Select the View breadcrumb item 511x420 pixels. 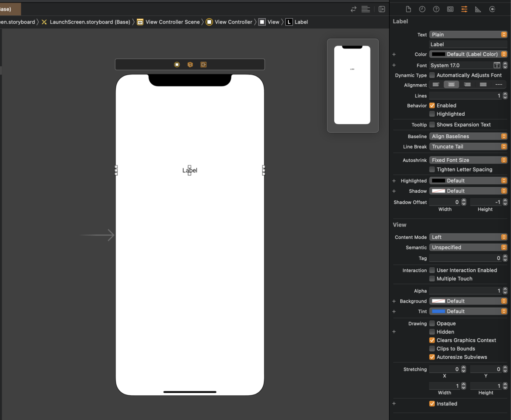[269, 22]
